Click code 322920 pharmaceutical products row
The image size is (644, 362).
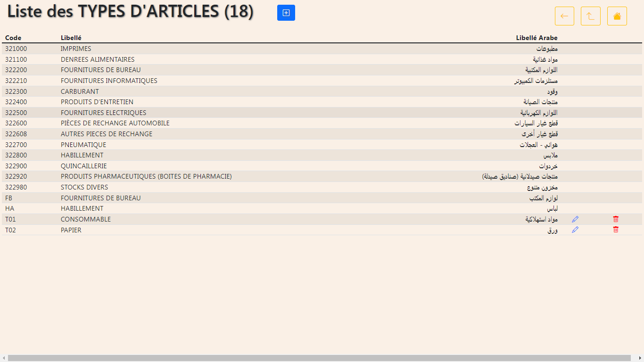322,177
